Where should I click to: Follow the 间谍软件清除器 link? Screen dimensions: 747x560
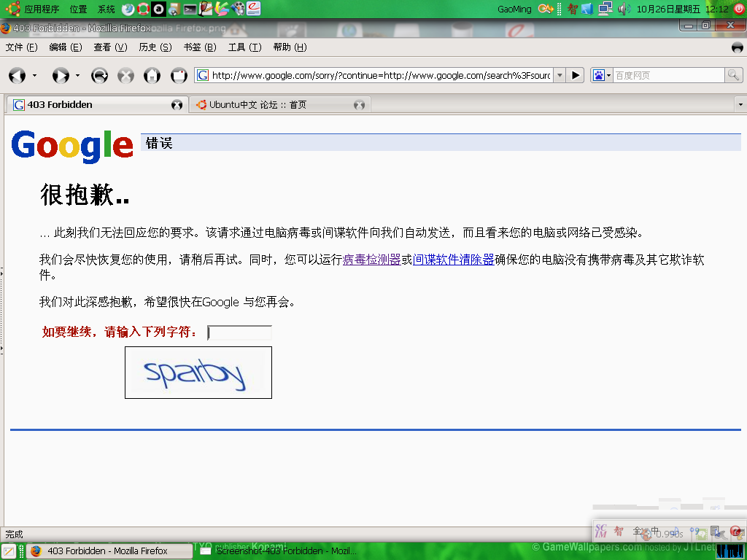pyautogui.click(x=454, y=260)
